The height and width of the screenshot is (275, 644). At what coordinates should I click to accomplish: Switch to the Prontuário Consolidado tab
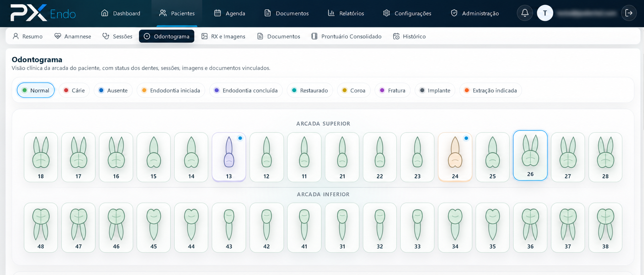[346, 36]
